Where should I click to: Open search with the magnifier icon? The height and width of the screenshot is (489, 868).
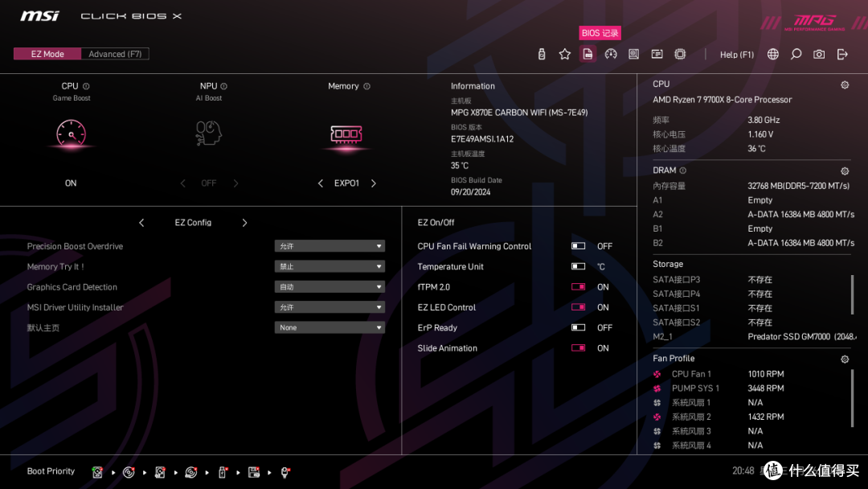[796, 54]
